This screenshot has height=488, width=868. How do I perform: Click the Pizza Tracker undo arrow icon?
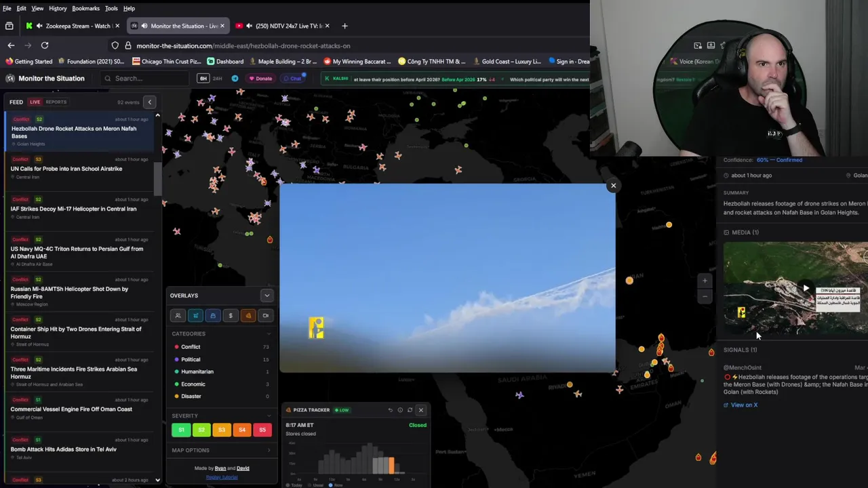[390, 410]
